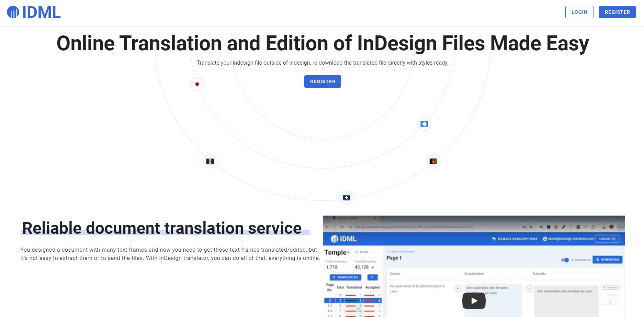Click the Barbados flag orbit icon
The width and height of the screenshot is (644, 317).
(210, 161)
